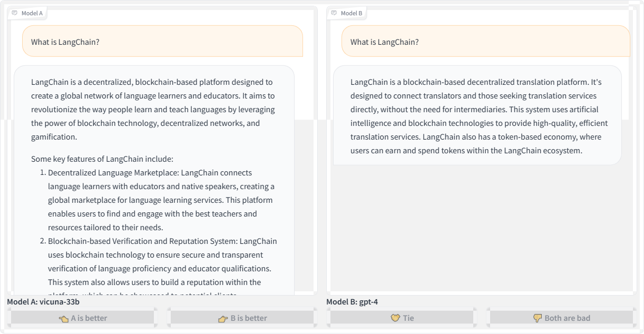Click the "Model A: vicuna-33b" name text
Screen dimensions: 644x334
pos(43,302)
